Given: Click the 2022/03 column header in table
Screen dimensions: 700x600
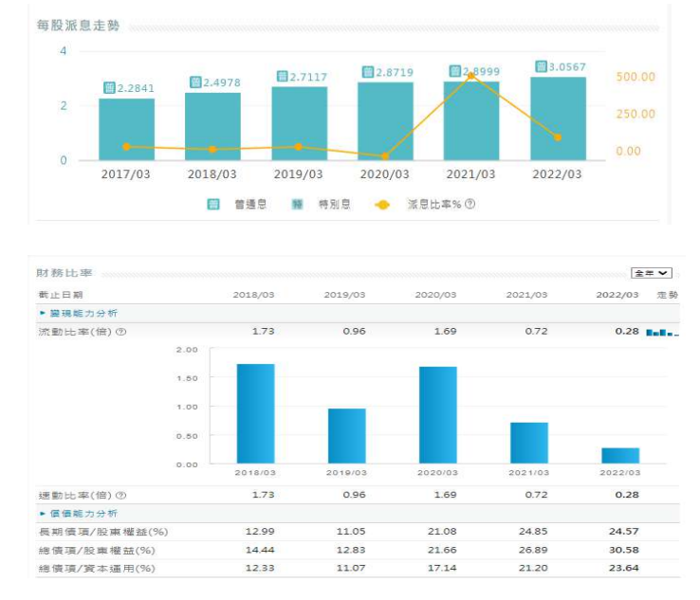Looking at the screenshot, I should click(x=617, y=295).
